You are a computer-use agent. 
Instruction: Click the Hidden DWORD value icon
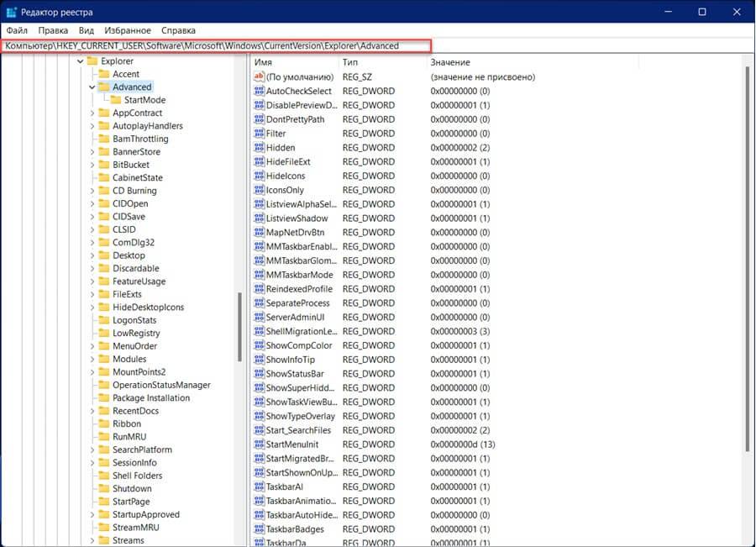[259, 148]
